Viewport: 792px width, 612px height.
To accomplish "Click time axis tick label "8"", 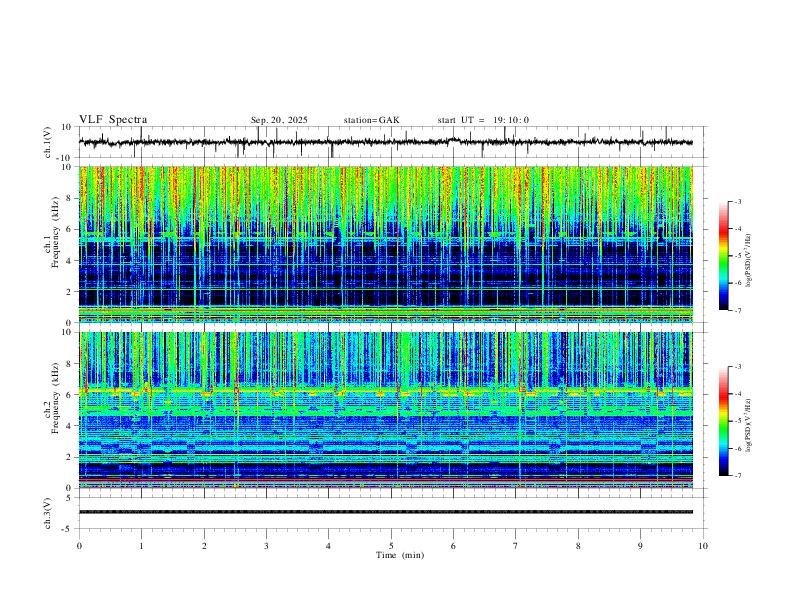I will (x=578, y=546).
